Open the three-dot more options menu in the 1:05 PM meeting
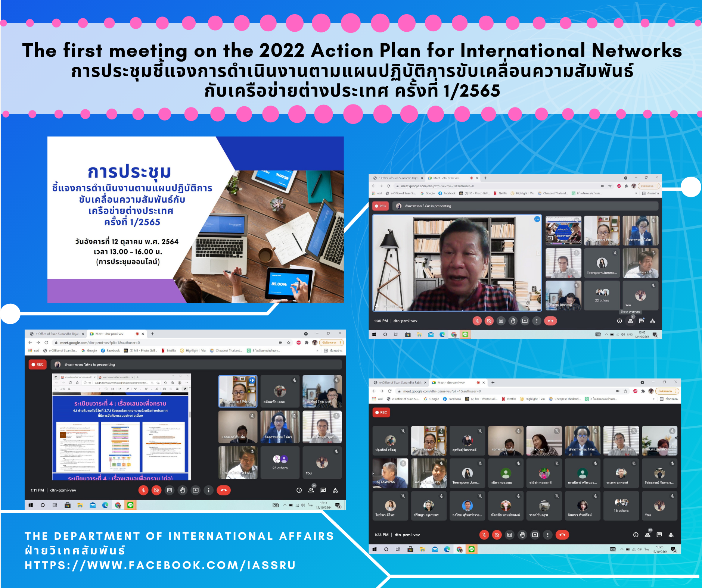This screenshot has height=588, width=702. [x=537, y=321]
